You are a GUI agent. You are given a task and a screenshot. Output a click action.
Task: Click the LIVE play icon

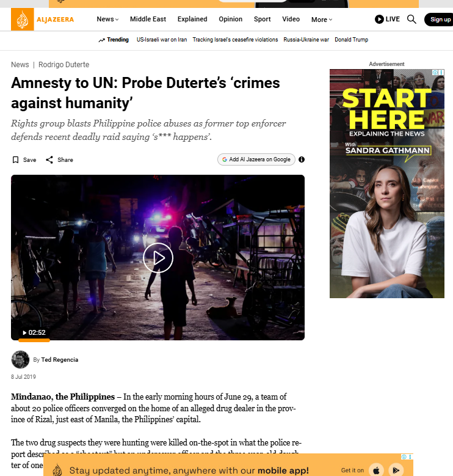379,20
